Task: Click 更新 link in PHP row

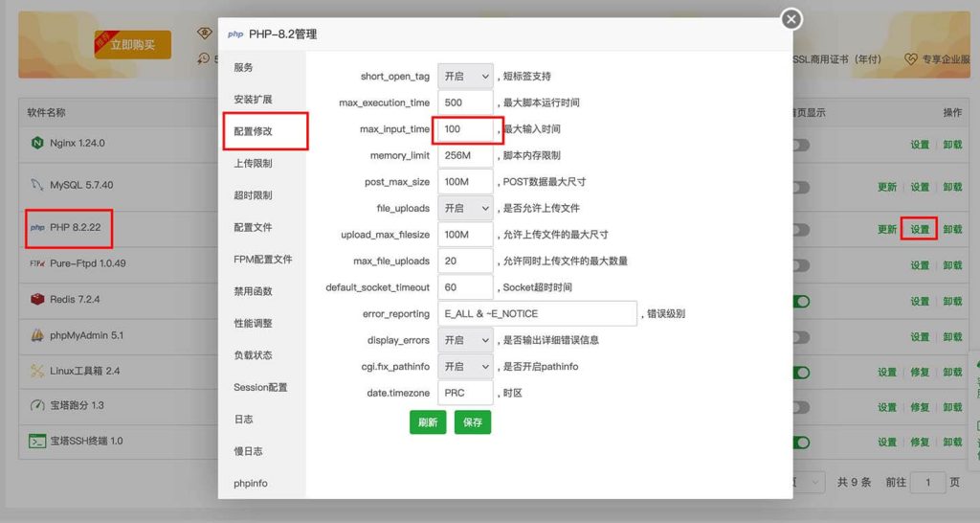Action: (x=887, y=230)
